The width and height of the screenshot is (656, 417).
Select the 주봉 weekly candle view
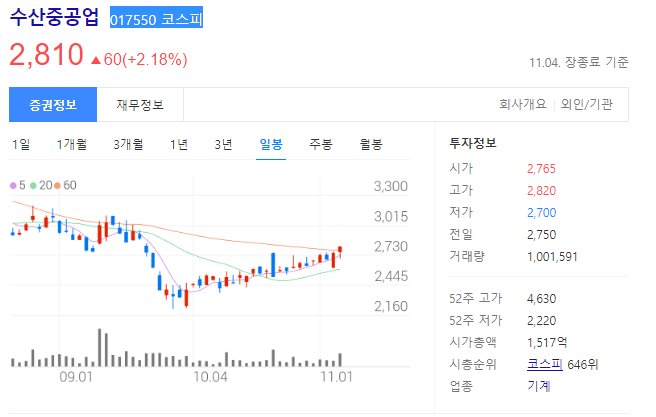pyautogui.click(x=320, y=145)
